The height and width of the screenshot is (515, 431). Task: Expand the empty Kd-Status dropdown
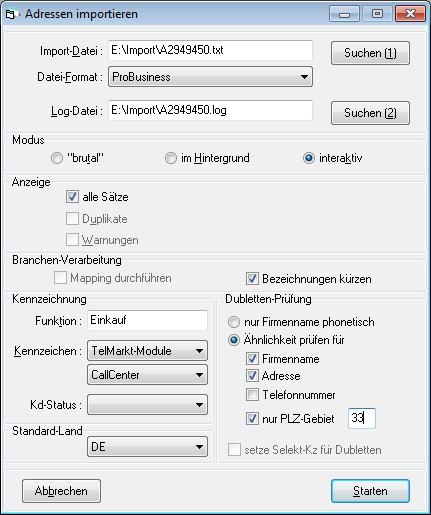(147, 405)
